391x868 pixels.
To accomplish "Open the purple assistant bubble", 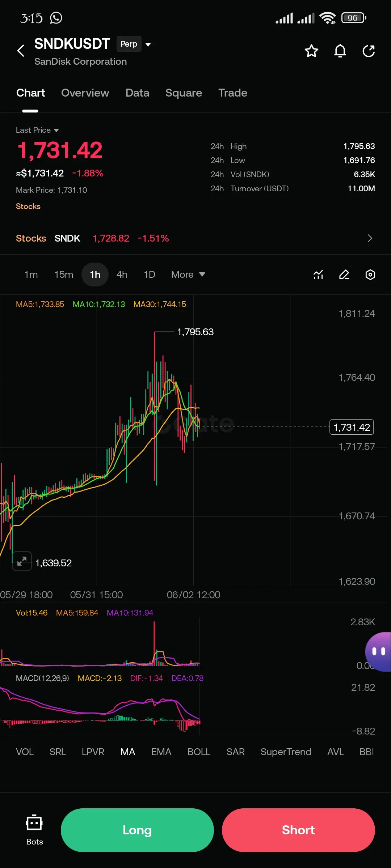I will (378, 652).
